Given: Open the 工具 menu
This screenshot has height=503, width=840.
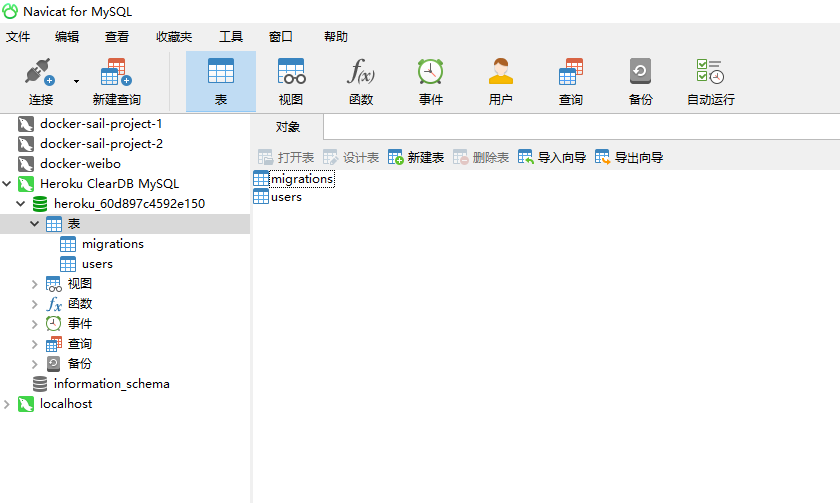Looking at the screenshot, I should 231,36.
